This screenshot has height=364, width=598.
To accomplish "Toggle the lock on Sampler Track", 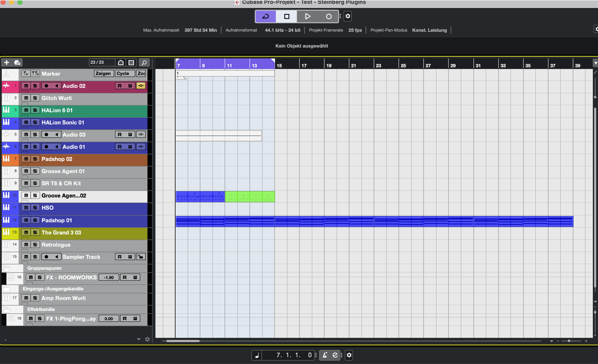I will [141, 257].
